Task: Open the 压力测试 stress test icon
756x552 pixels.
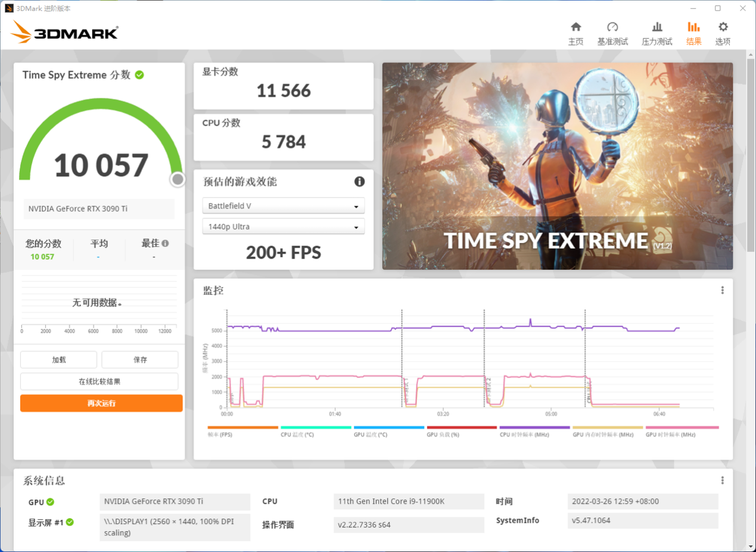Action: (657, 27)
